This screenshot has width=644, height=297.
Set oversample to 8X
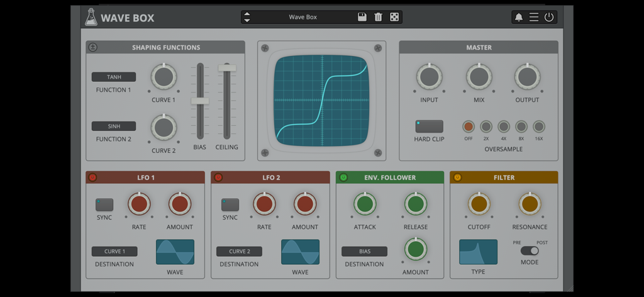(521, 126)
